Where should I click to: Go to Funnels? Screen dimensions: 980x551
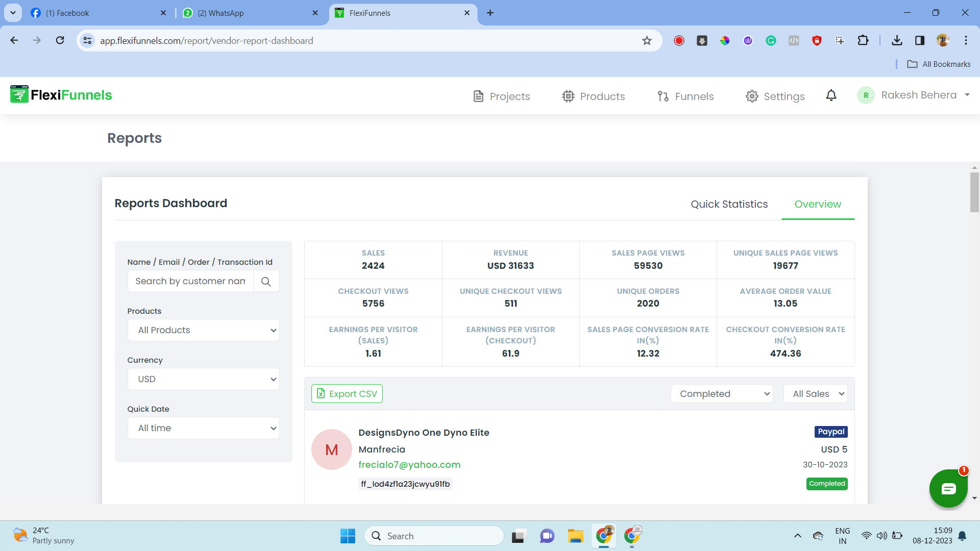685,96
